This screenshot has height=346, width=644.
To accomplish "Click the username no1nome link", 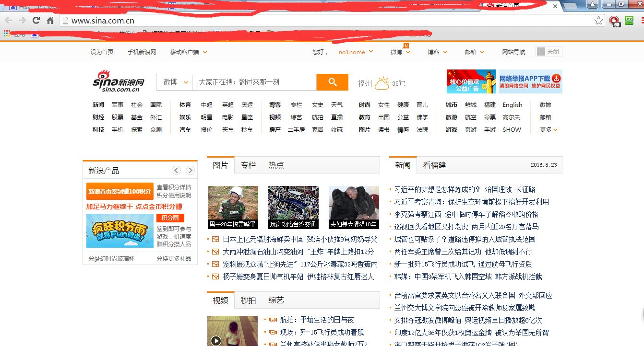I will click(352, 52).
